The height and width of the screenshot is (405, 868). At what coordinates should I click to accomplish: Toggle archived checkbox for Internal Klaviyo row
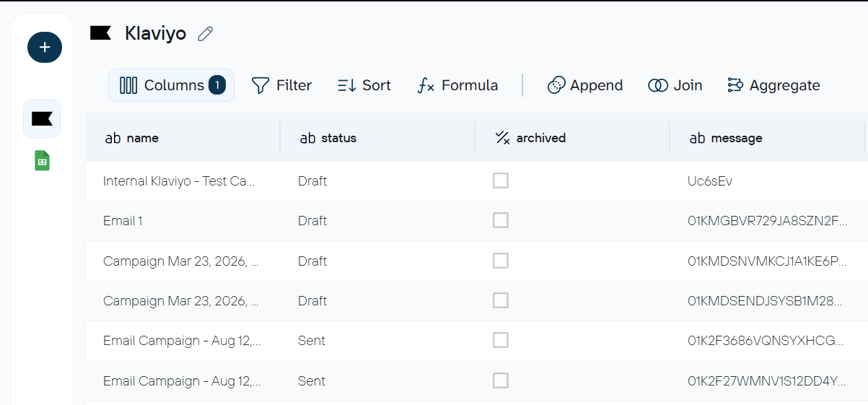pyautogui.click(x=501, y=180)
